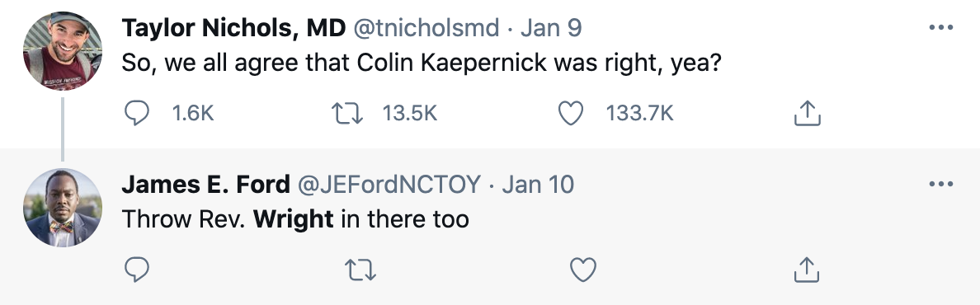Share Taylor Nichols' tweet
This screenshot has height=305, width=980.
click(x=806, y=113)
